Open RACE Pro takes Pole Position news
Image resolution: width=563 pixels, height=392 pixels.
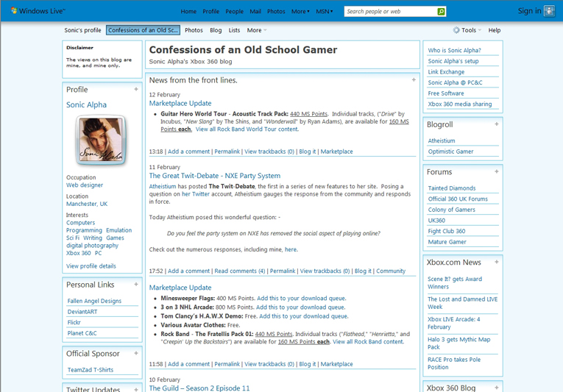coord(454,363)
